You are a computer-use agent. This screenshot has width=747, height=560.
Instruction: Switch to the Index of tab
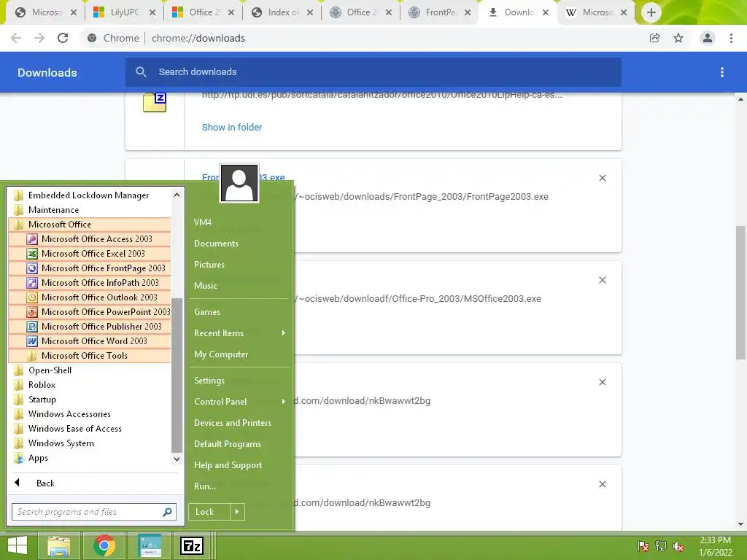click(x=283, y=12)
